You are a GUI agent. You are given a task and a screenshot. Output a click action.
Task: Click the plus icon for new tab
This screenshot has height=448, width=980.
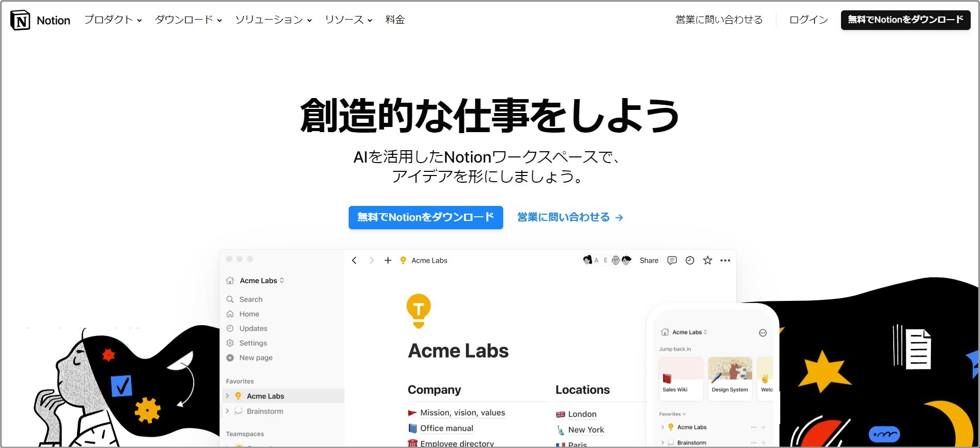coord(388,261)
